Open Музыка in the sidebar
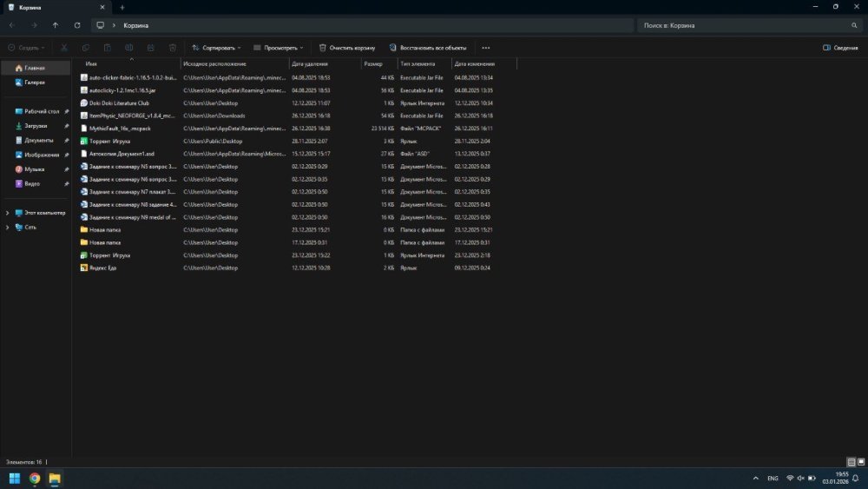 tap(36, 169)
